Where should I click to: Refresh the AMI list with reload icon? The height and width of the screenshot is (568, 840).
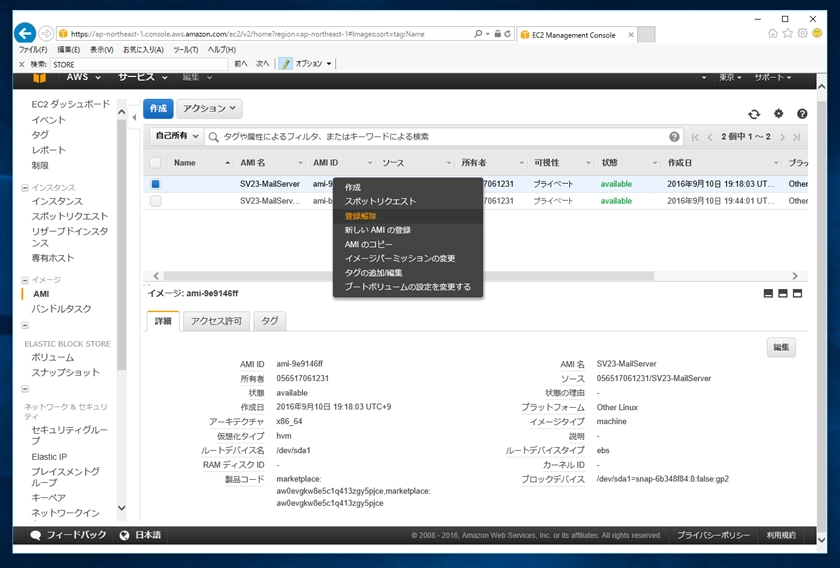(x=754, y=114)
